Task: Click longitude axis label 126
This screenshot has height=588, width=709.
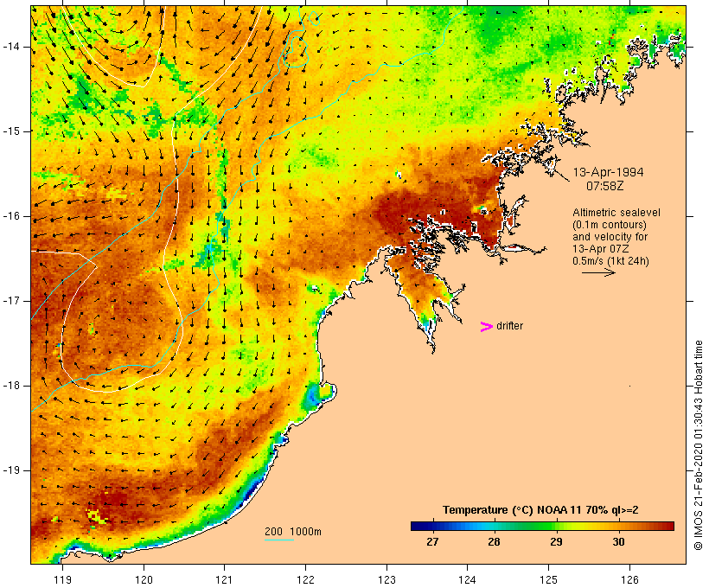Action: [x=629, y=579]
